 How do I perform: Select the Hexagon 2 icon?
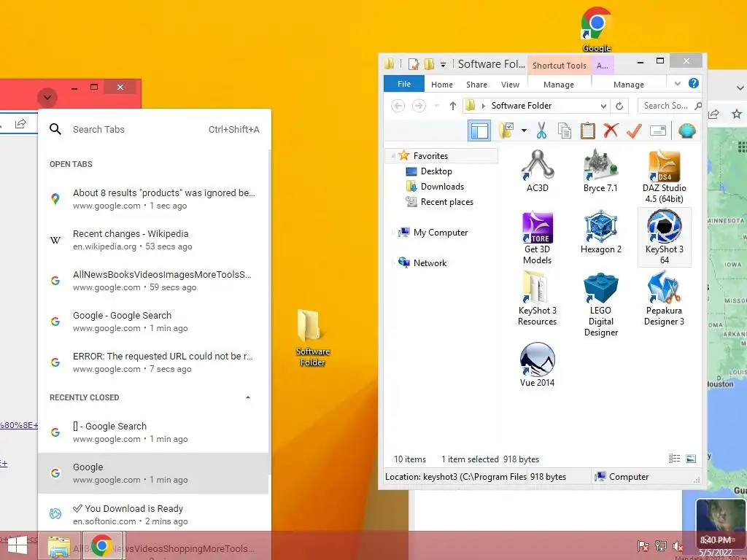point(601,232)
